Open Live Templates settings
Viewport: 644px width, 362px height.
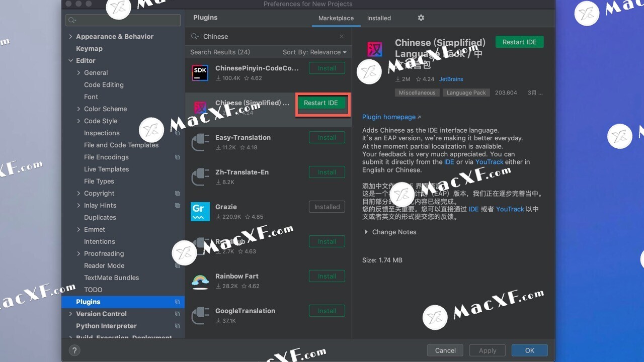pyautogui.click(x=106, y=169)
